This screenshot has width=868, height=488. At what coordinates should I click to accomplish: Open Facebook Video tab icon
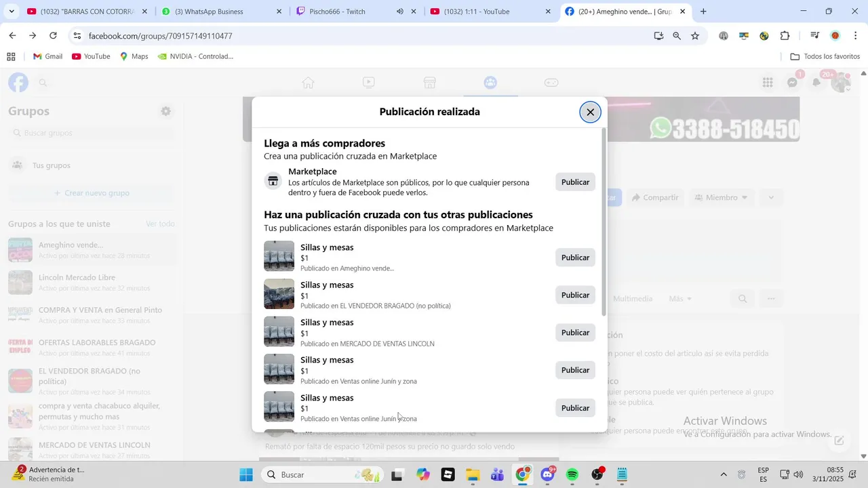coord(368,83)
